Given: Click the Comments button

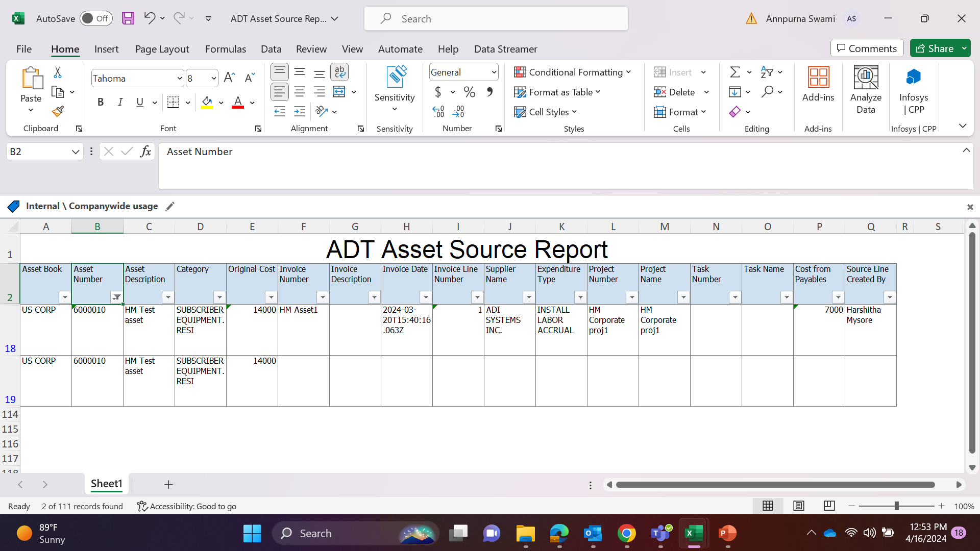Looking at the screenshot, I should pos(867,48).
